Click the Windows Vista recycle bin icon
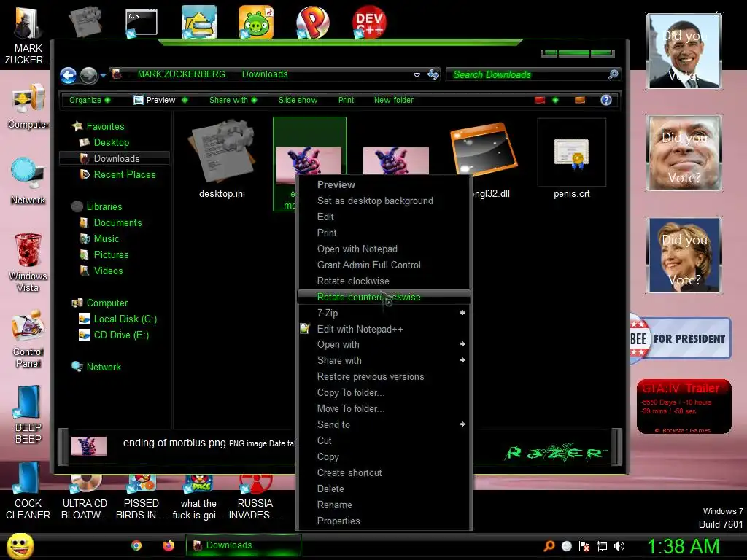 (28, 262)
